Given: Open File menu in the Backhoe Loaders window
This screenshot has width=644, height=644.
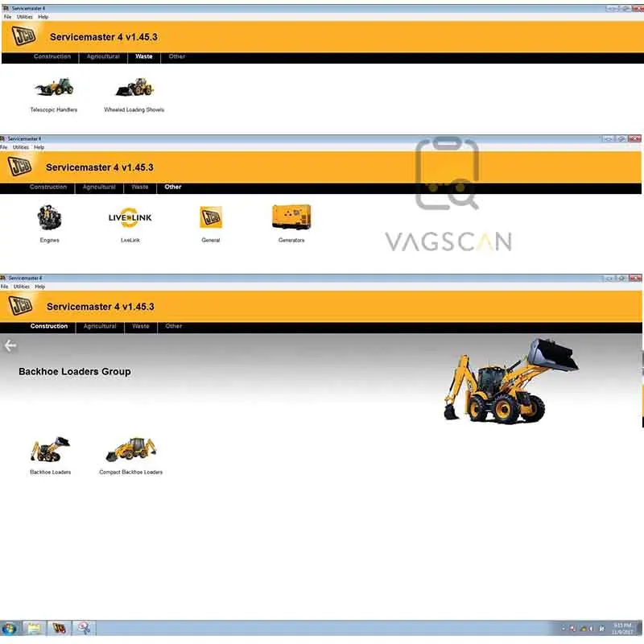Looking at the screenshot, I should tap(5, 287).
